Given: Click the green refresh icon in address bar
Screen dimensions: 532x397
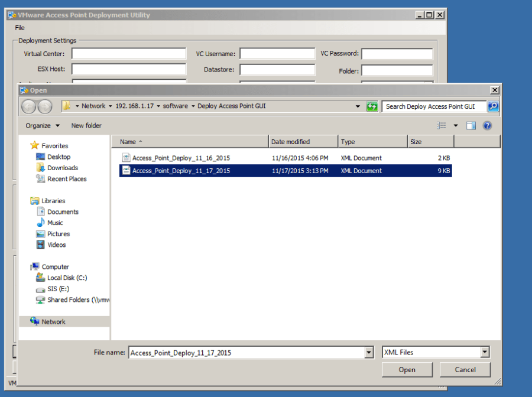Looking at the screenshot, I should 372,106.
